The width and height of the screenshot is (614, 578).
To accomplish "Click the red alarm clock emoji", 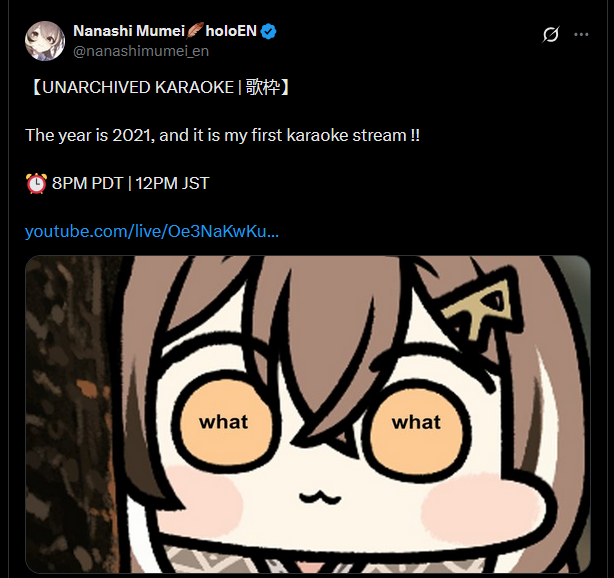I will [x=36, y=183].
